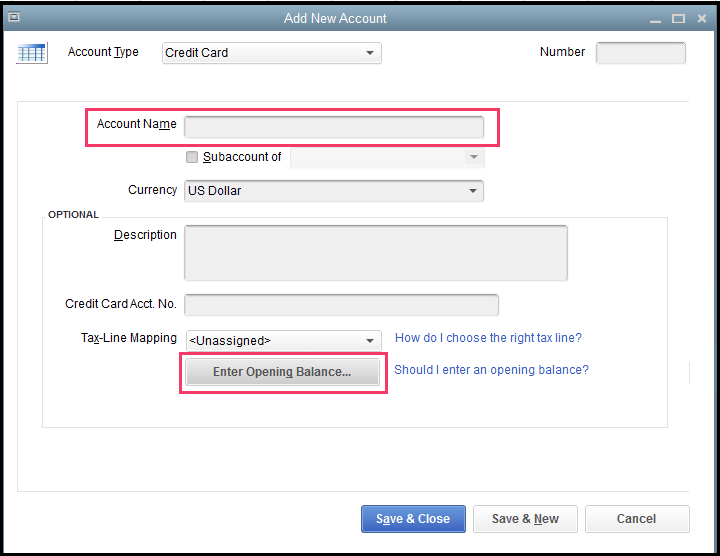The image size is (720, 556).
Task: Cancel the new account dialog
Action: click(636, 519)
